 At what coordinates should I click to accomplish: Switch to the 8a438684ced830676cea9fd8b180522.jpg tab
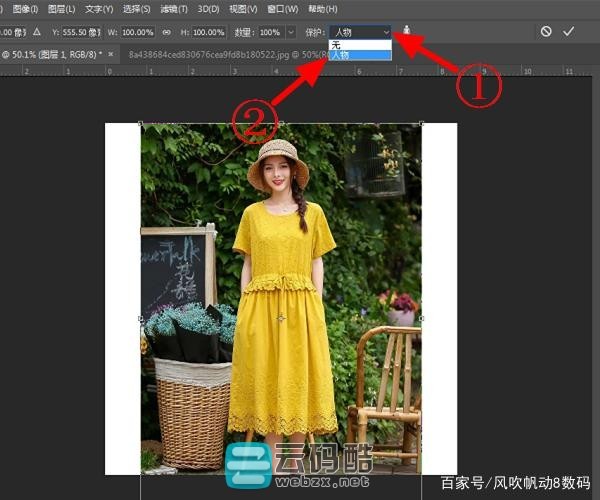pyautogui.click(x=220, y=54)
